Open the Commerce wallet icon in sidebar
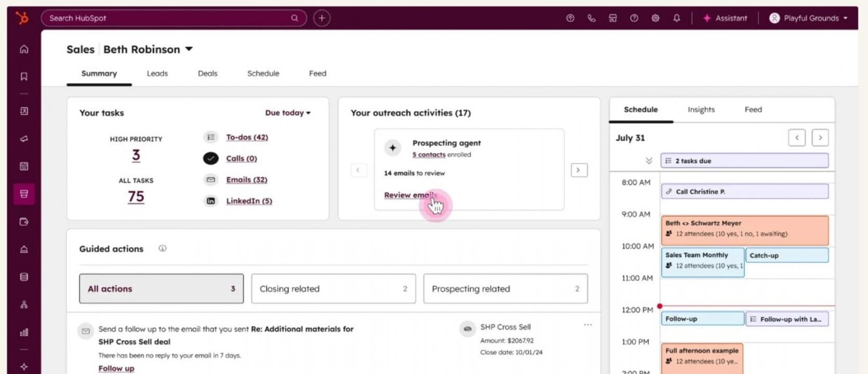868x374 pixels. tap(24, 222)
